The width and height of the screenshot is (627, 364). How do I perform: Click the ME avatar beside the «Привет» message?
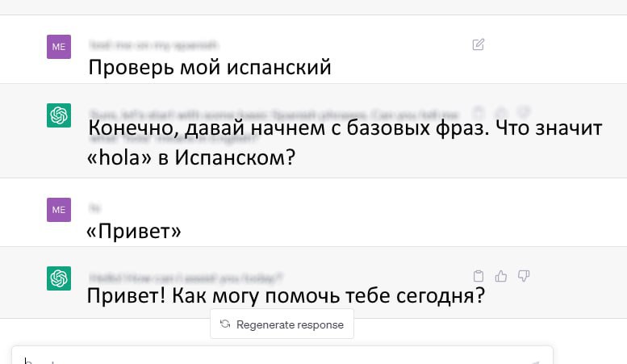pos(59,210)
